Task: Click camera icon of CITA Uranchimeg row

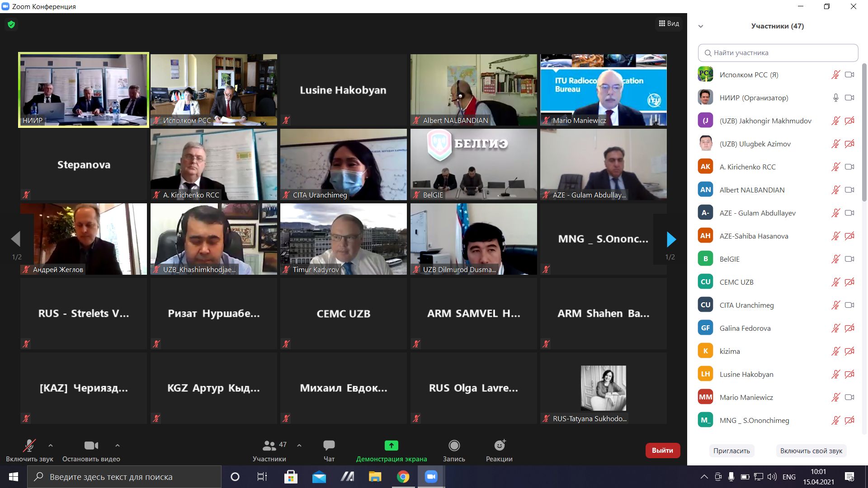Action: (849, 305)
